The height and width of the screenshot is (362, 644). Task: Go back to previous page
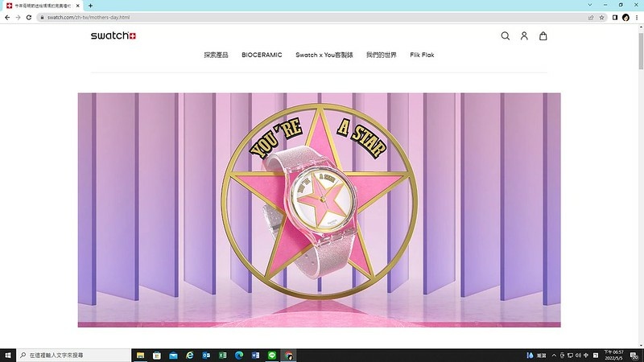tap(7, 17)
